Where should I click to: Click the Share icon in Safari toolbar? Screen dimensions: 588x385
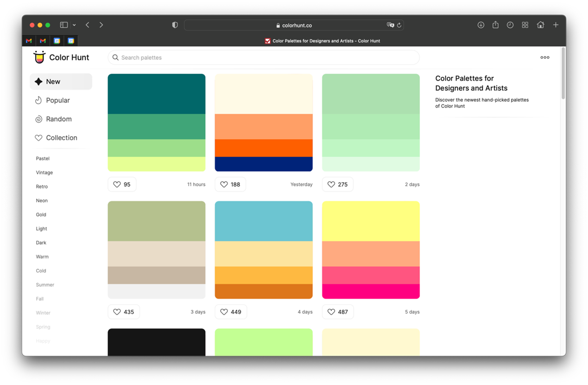pyautogui.click(x=495, y=25)
